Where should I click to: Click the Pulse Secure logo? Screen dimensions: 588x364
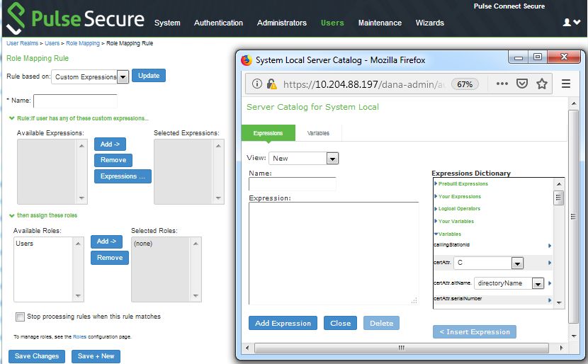click(x=76, y=18)
